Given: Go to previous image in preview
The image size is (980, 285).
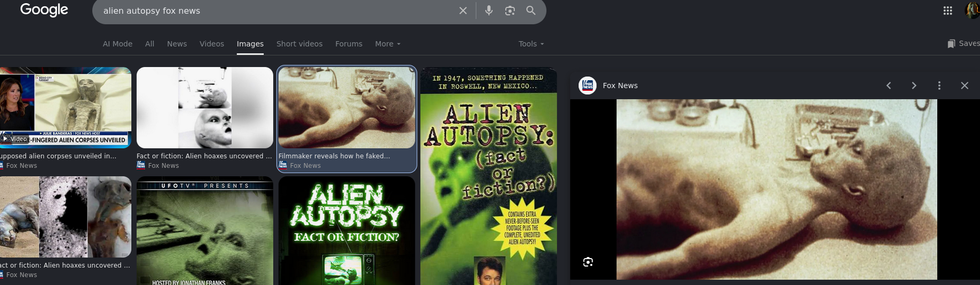Looking at the screenshot, I should tap(889, 85).
